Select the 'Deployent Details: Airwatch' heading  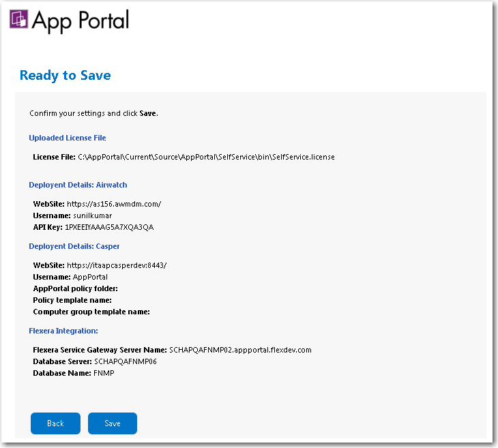pos(78,185)
